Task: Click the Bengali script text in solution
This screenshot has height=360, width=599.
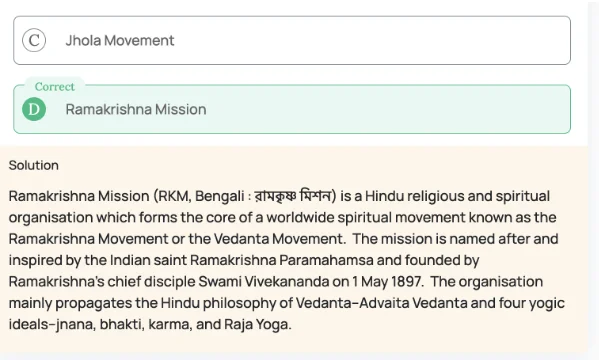Action: click(293, 196)
